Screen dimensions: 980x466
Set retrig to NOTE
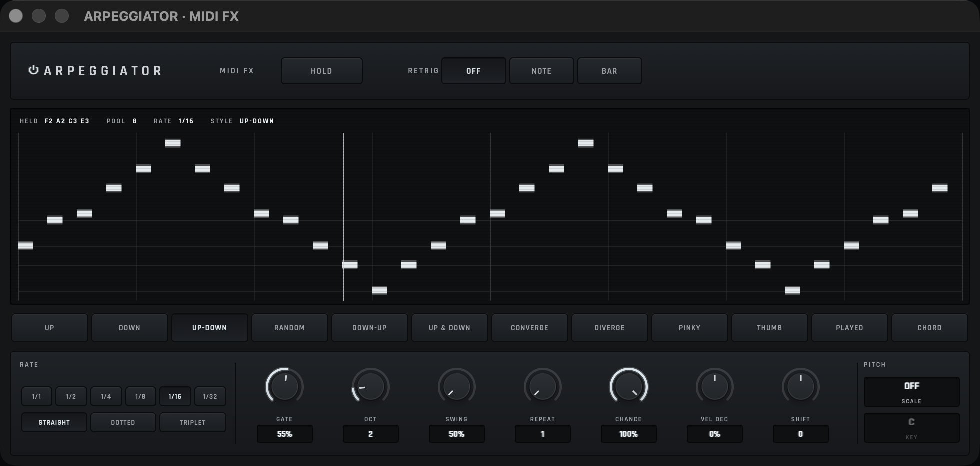pyautogui.click(x=541, y=71)
